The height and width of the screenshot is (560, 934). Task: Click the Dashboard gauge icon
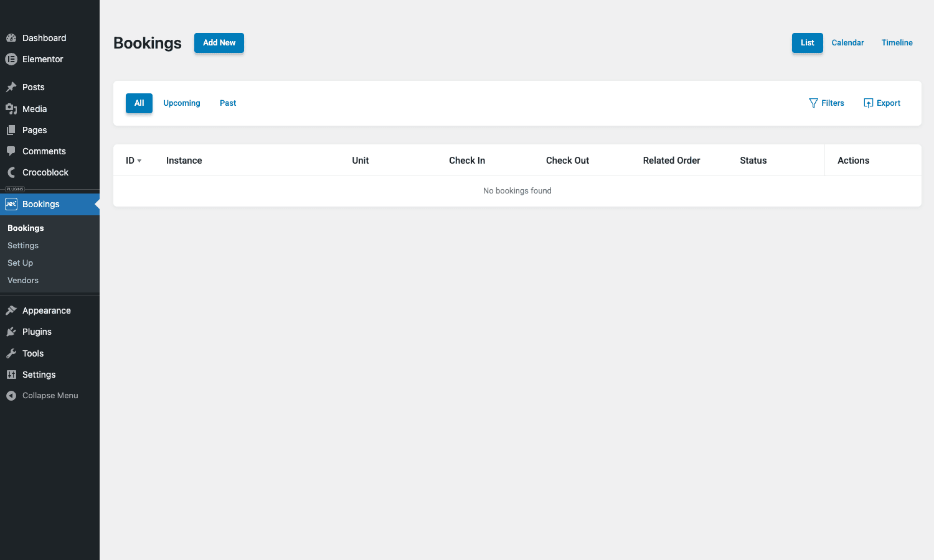(11, 38)
